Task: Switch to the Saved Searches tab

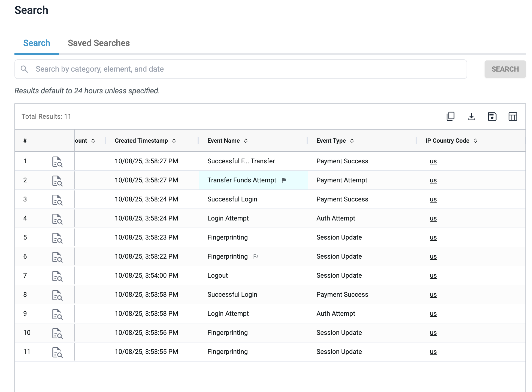Action: coord(99,43)
